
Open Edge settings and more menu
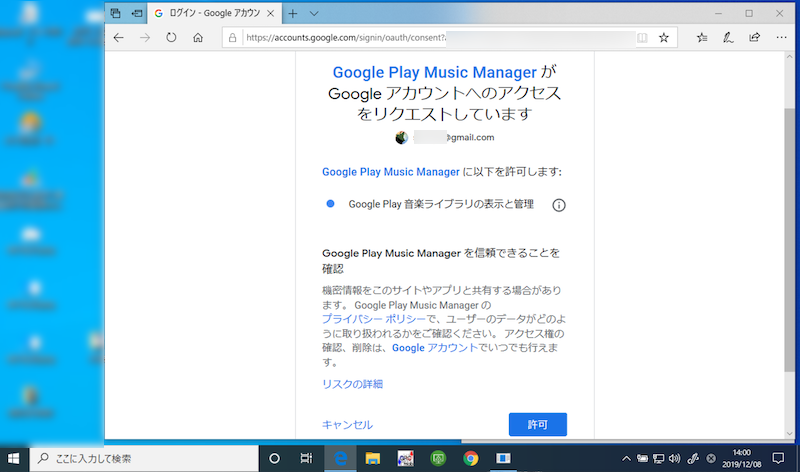pos(781,38)
